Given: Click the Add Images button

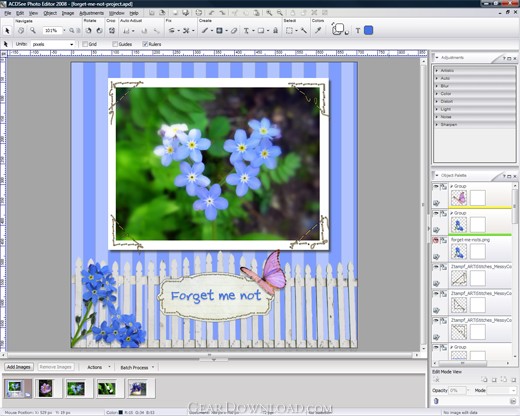Looking at the screenshot, I should (x=19, y=367).
